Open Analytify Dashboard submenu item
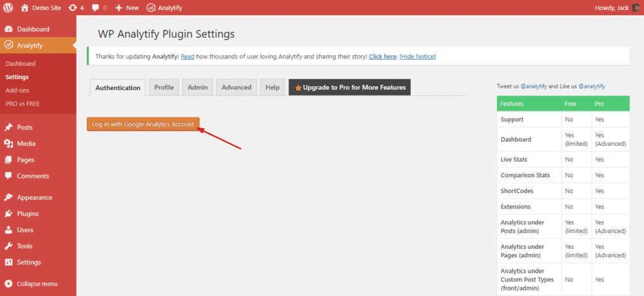Screen dimensions: 644x296 [x=21, y=63]
